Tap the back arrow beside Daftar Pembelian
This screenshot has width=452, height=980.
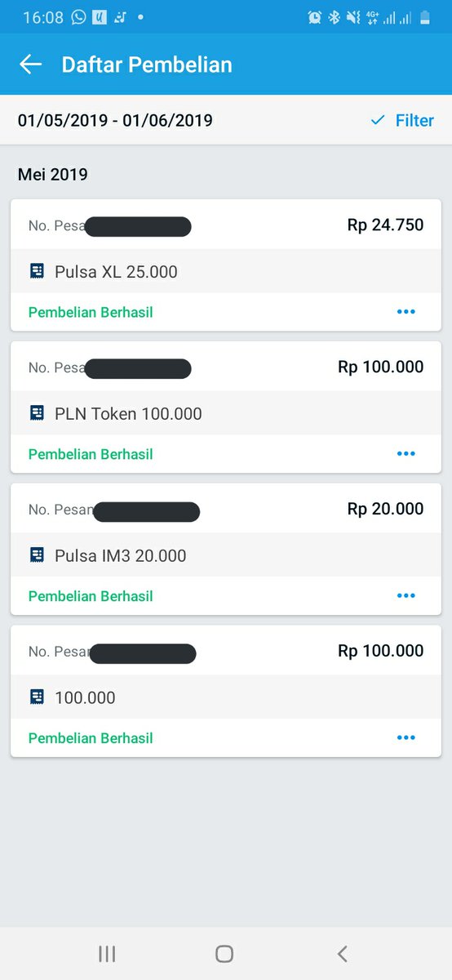click(30, 65)
